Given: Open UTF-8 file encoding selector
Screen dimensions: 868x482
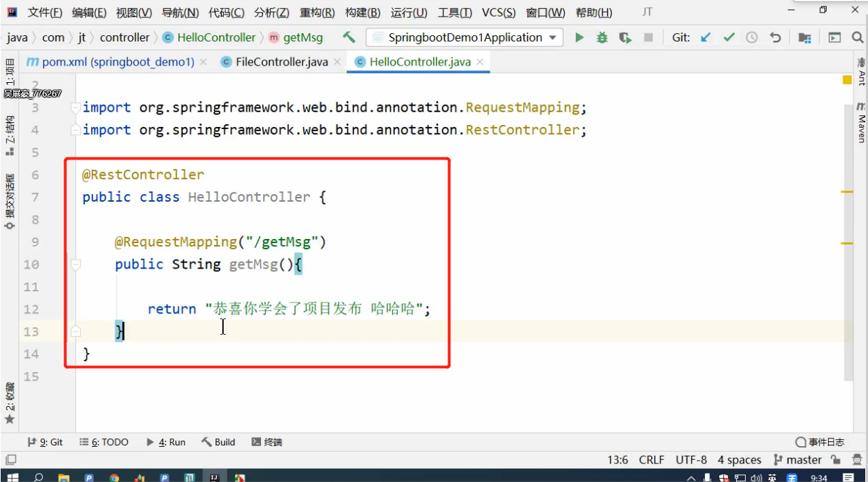Looking at the screenshot, I should (x=691, y=460).
